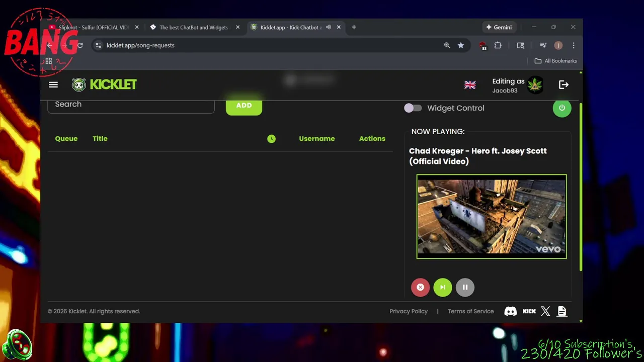
Task: Click the green ADD button
Action: (x=244, y=105)
